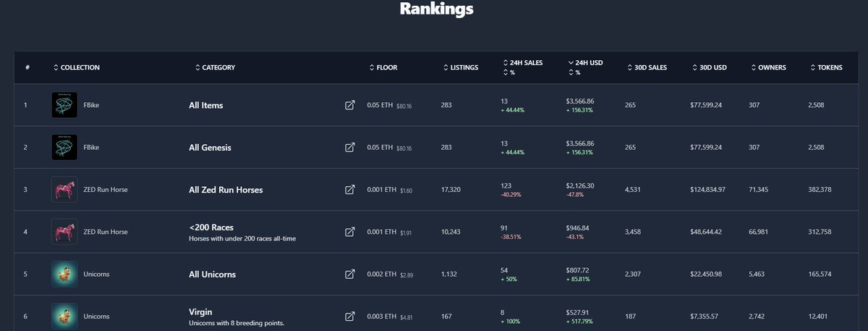Click the # rank column header
The height and width of the screenshot is (331, 868).
point(27,67)
